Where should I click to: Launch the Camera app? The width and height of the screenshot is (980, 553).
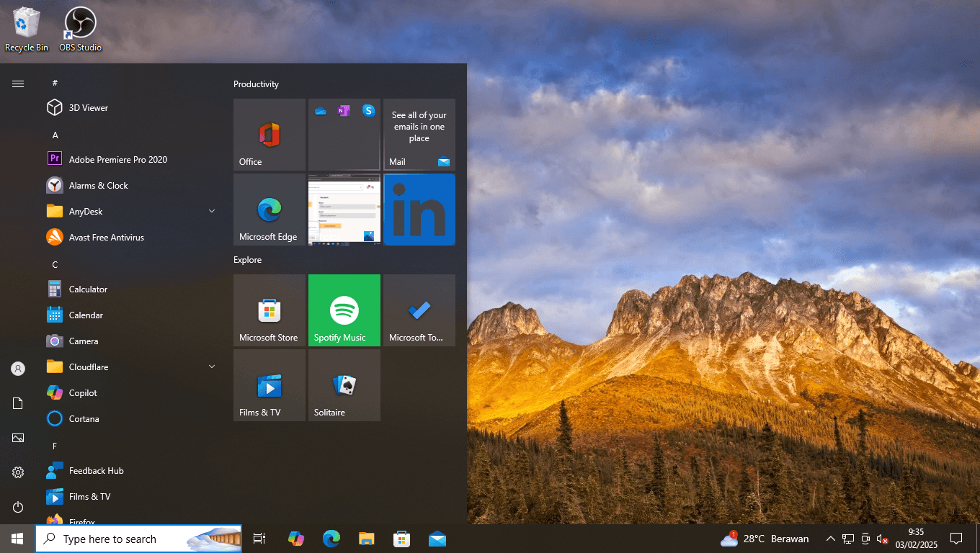point(130,341)
